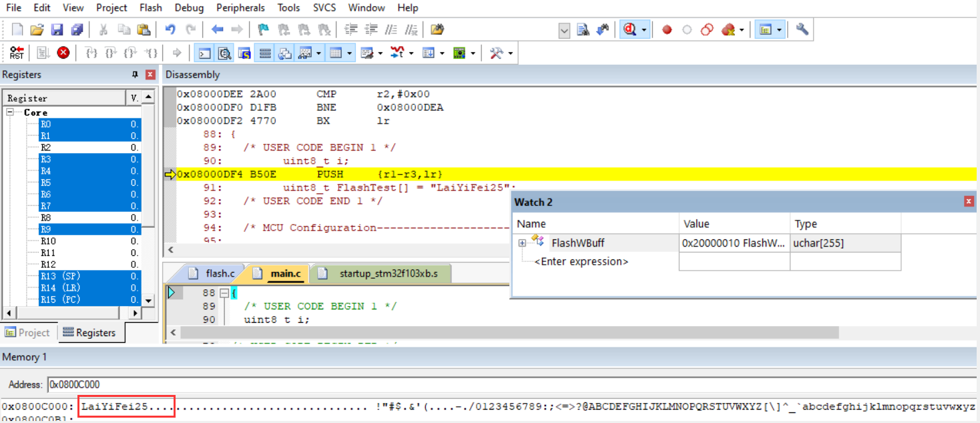The height and width of the screenshot is (423, 980).
Task: Open the Debug menu
Action: (x=190, y=8)
